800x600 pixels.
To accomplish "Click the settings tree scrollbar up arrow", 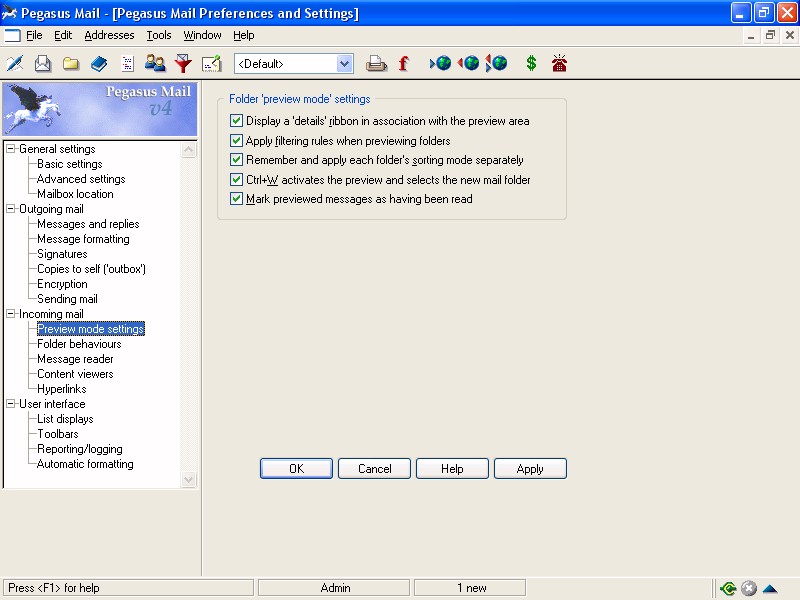I will [189, 149].
